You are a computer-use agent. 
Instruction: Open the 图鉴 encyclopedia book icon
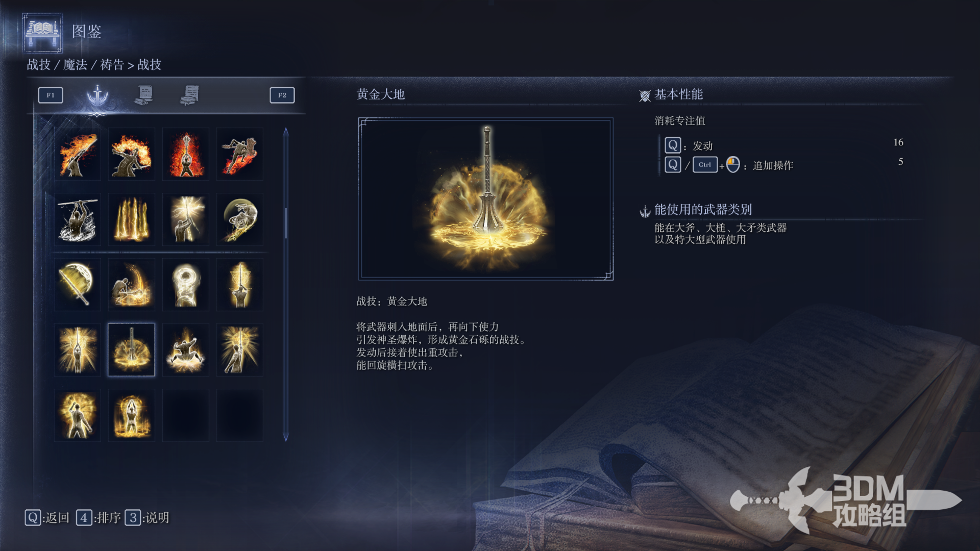[x=43, y=33]
